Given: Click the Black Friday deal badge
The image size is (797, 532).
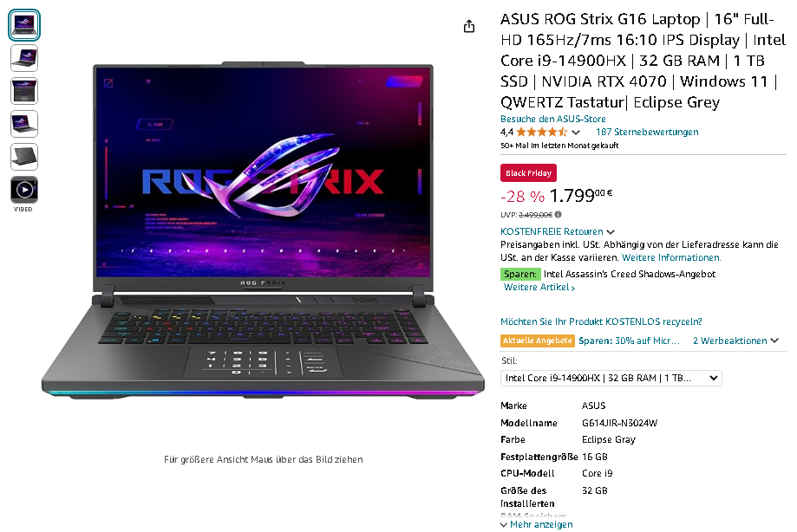Looking at the screenshot, I should pyautogui.click(x=528, y=173).
